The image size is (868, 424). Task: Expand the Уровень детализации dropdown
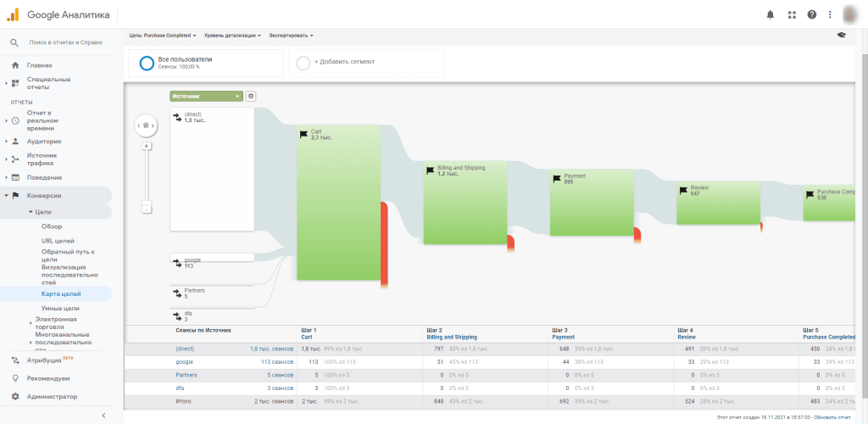point(232,36)
